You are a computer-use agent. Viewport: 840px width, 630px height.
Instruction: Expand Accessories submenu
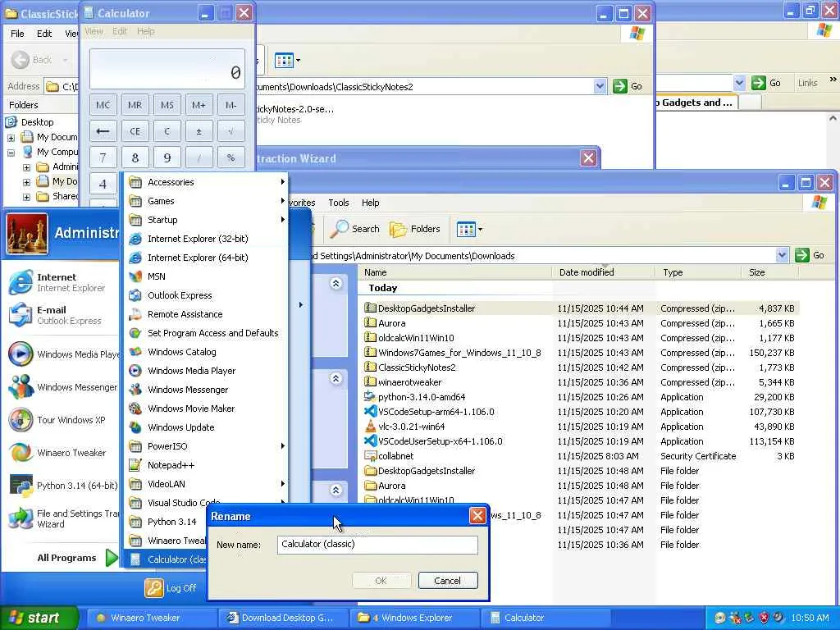pyautogui.click(x=206, y=182)
